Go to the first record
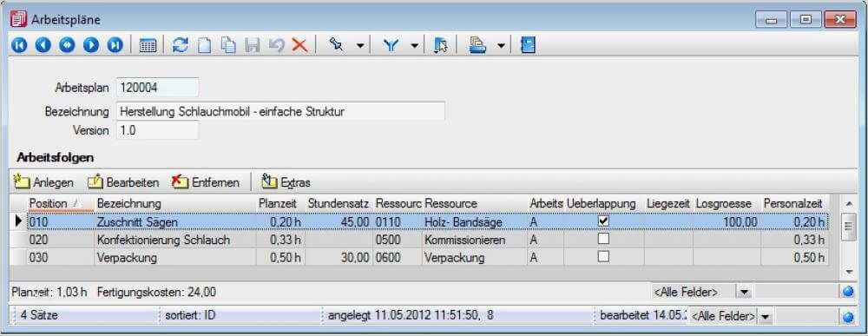 point(19,45)
